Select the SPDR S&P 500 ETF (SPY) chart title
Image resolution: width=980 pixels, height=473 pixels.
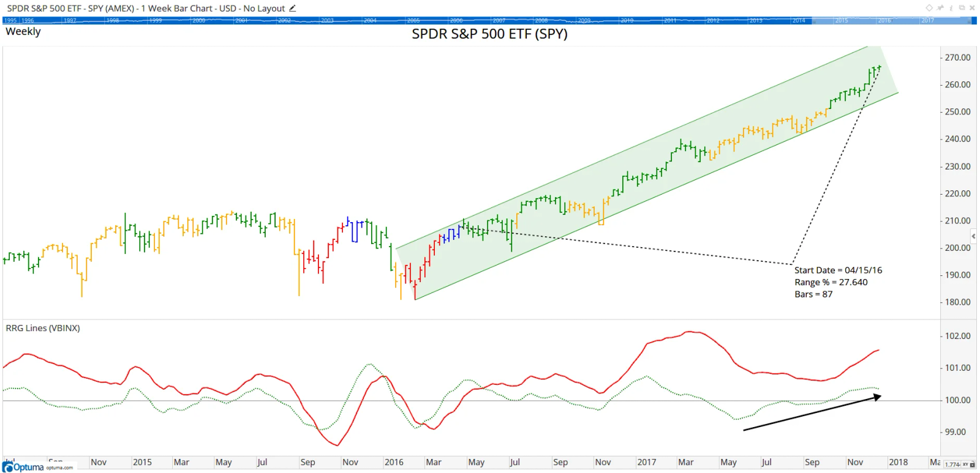click(x=489, y=34)
